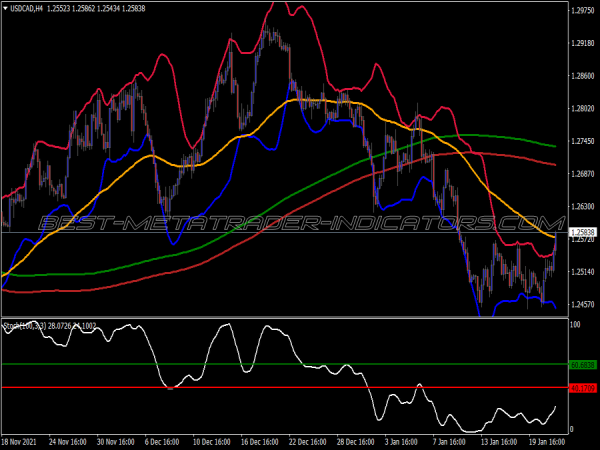Click the 13 Jan 16:00 time label
The height and width of the screenshot is (450, 600).
coord(500,442)
